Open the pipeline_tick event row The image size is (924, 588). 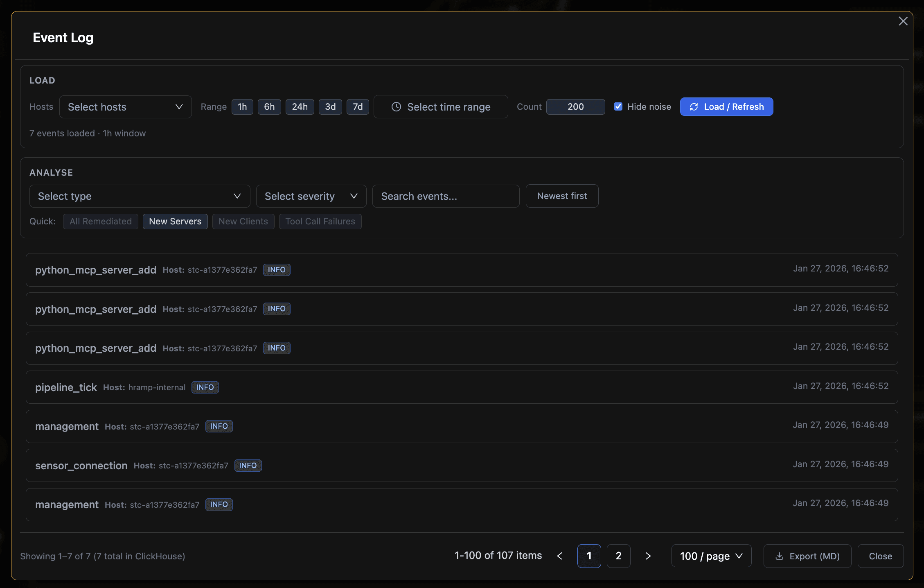462,387
